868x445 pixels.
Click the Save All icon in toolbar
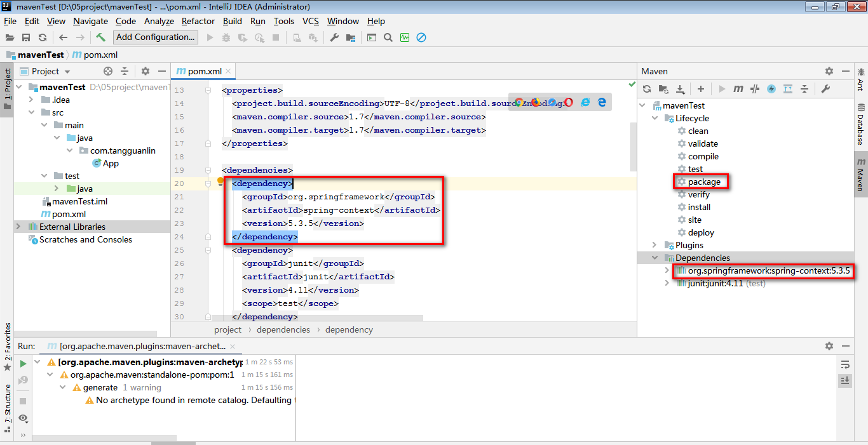click(26, 37)
